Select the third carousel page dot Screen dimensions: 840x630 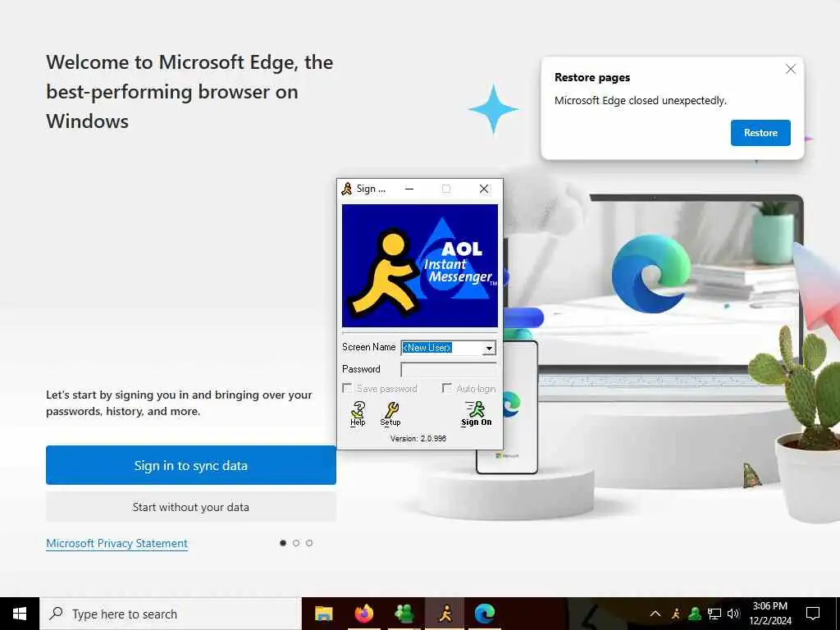tap(309, 543)
